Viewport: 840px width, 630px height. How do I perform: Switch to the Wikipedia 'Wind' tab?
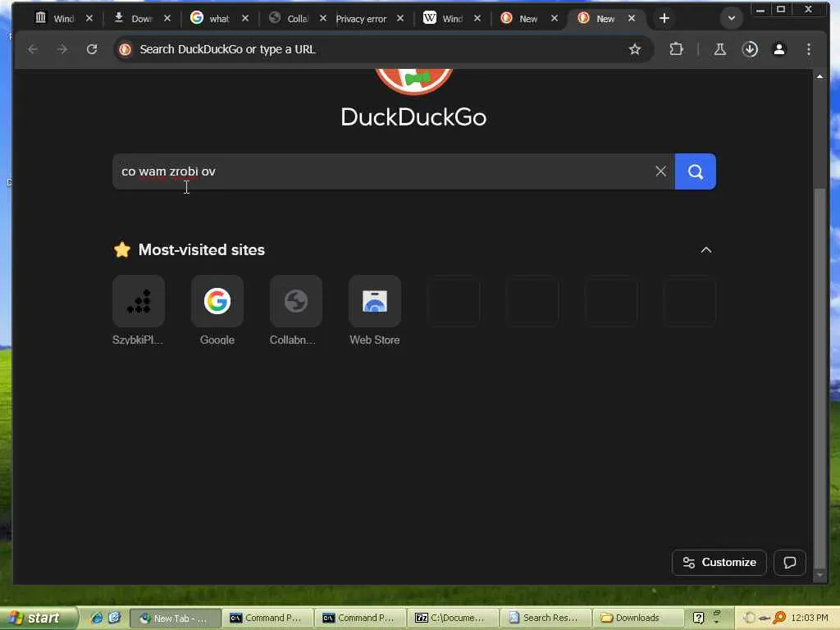(x=444, y=18)
